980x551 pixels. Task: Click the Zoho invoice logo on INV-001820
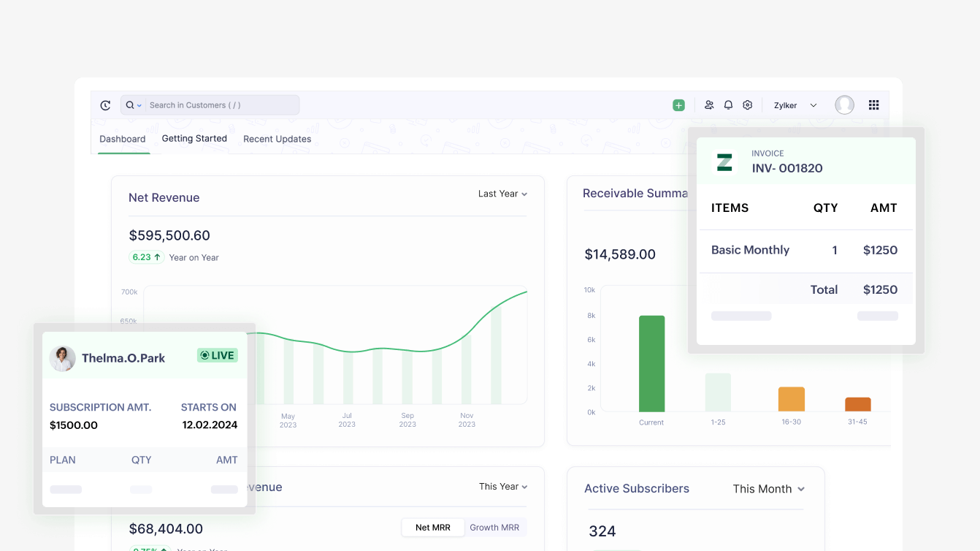click(724, 162)
